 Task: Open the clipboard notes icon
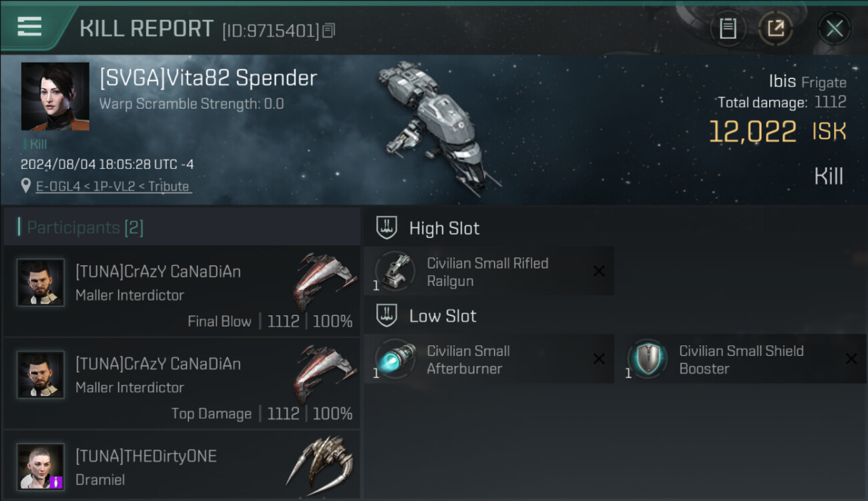728,28
